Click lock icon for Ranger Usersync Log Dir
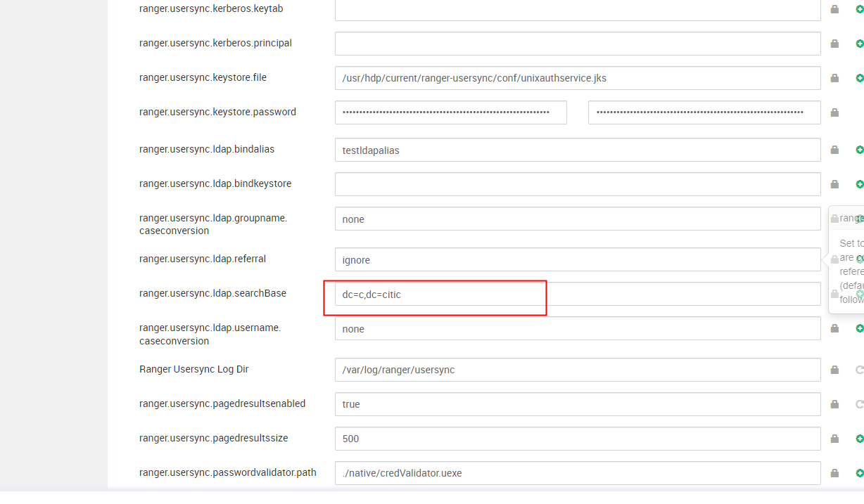This screenshot has width=864, height=504. click(x=834, y=370)
